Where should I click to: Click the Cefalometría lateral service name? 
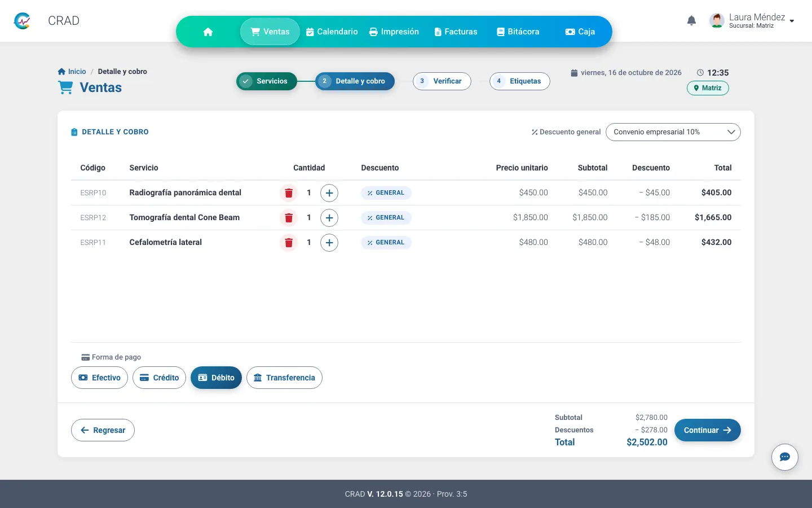point(166,243)
